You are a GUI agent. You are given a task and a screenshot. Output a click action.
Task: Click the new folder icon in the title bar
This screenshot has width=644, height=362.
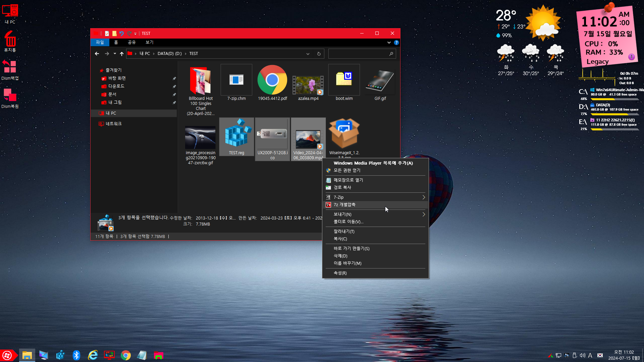(x=114, y=34)
